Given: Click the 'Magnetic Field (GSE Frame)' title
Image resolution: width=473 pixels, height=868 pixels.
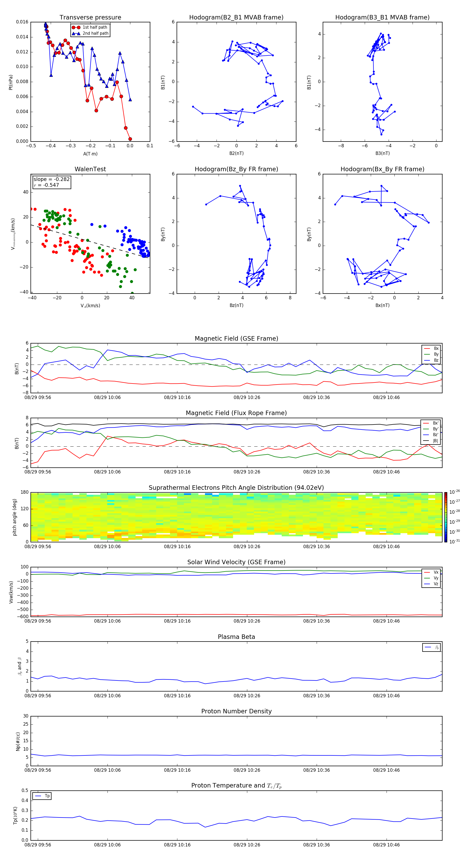Looking at the screenshot, I should (236, 339).
